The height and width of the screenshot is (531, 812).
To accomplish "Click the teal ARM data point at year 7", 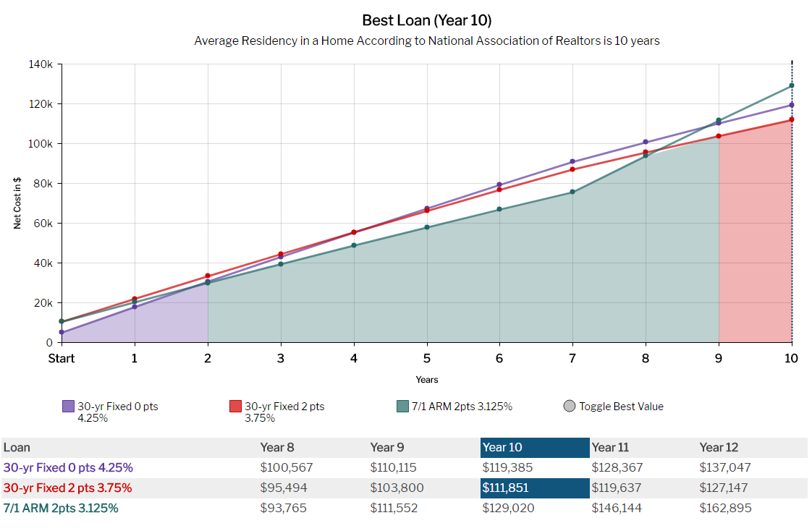I will coord(572,192).
